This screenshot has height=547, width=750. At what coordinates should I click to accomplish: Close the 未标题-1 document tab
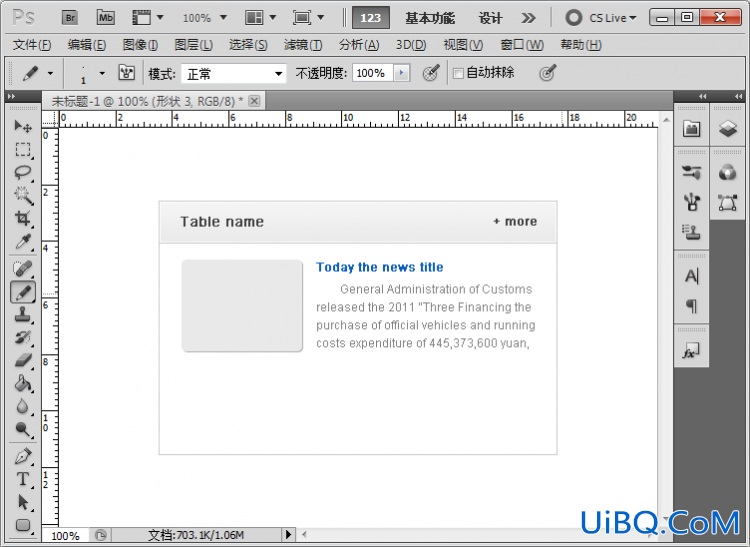[254, 101]
